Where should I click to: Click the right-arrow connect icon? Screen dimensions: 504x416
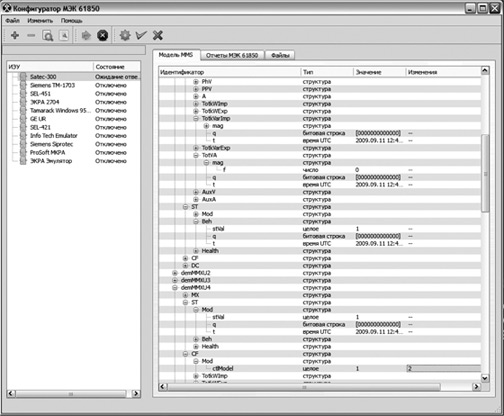(86, 35)
